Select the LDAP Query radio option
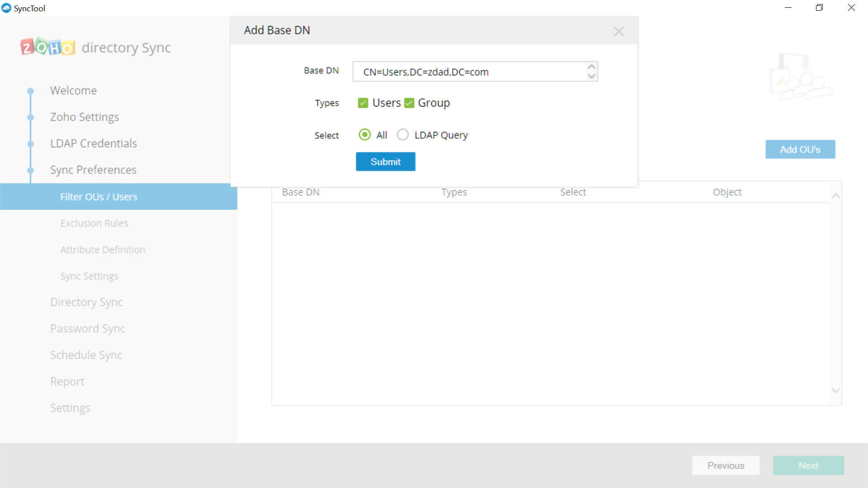This screenshot has width=868, height=488. click(403, 135)
